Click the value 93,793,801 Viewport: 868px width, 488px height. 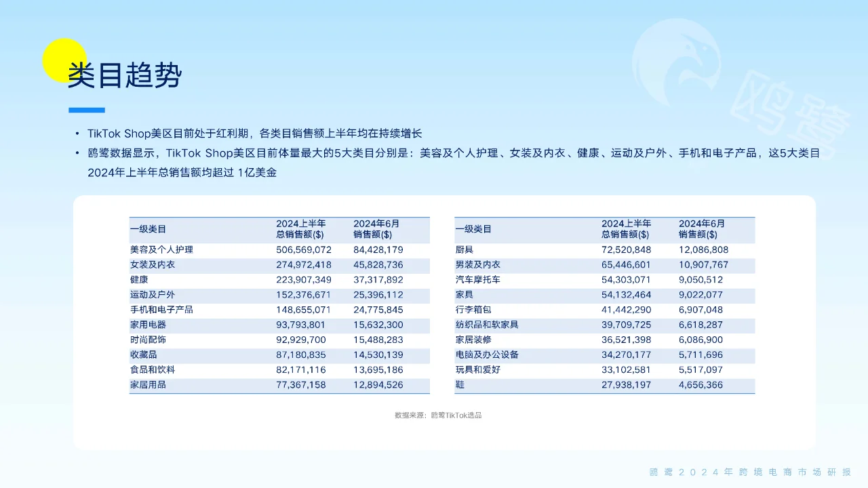pyautogui.click(x=301, y=325)
